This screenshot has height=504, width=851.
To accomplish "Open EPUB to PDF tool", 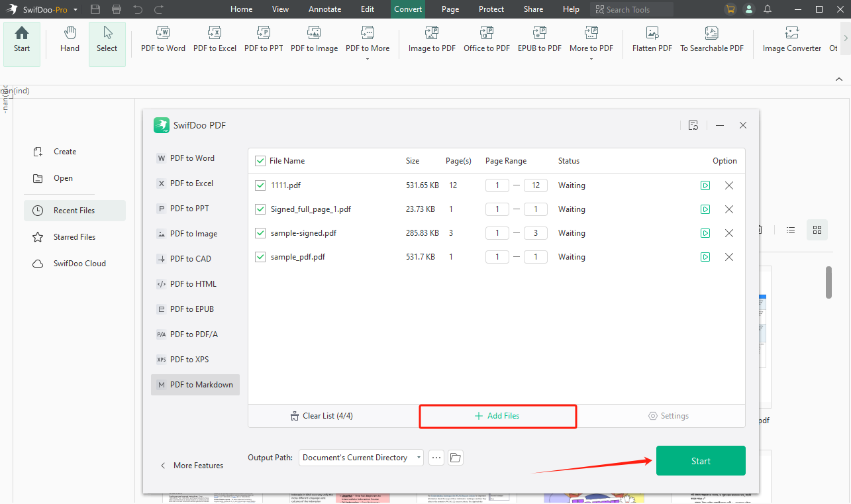I will coord(540,39).
